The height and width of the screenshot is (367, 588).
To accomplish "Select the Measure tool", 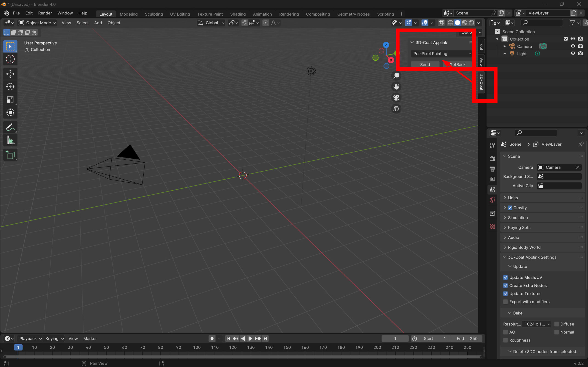I will tap(10, 140).
